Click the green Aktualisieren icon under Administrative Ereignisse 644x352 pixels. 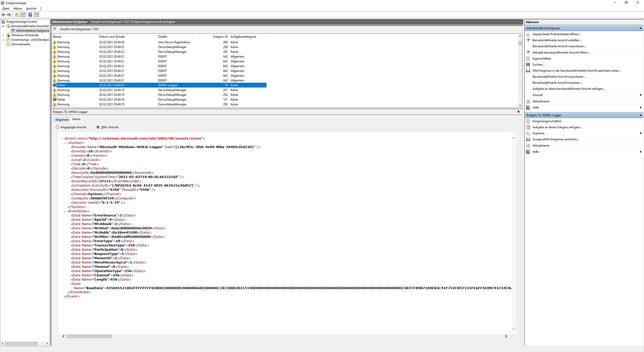click(528, 101)
